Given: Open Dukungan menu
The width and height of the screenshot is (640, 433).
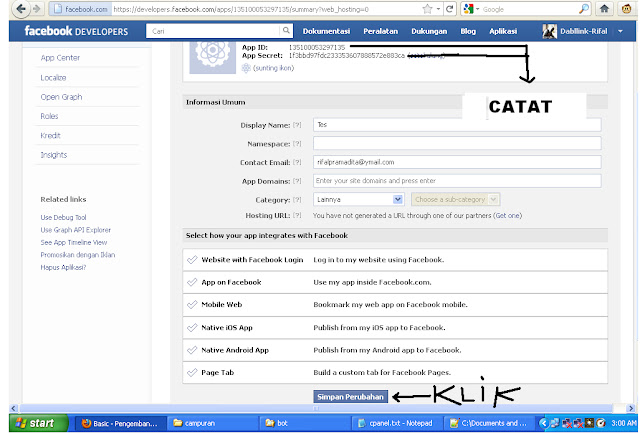Looking at the screenshot, I should tap(429, 31).
